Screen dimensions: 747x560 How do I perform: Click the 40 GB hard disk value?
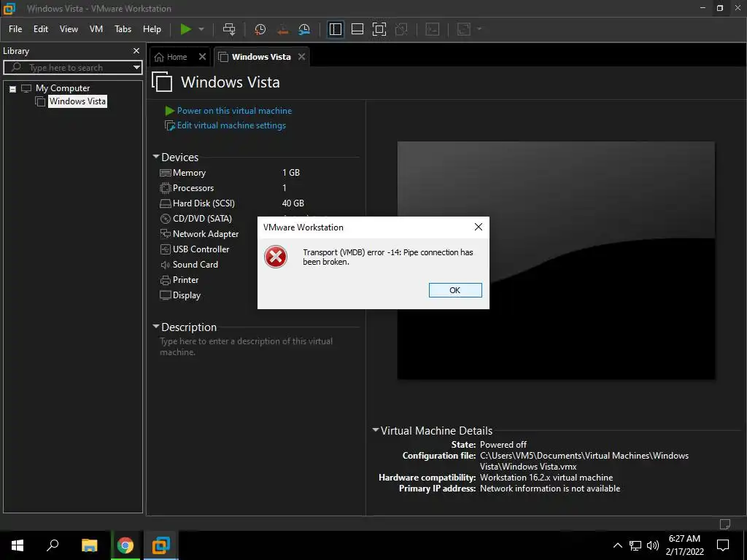click(x=293, y=203)
